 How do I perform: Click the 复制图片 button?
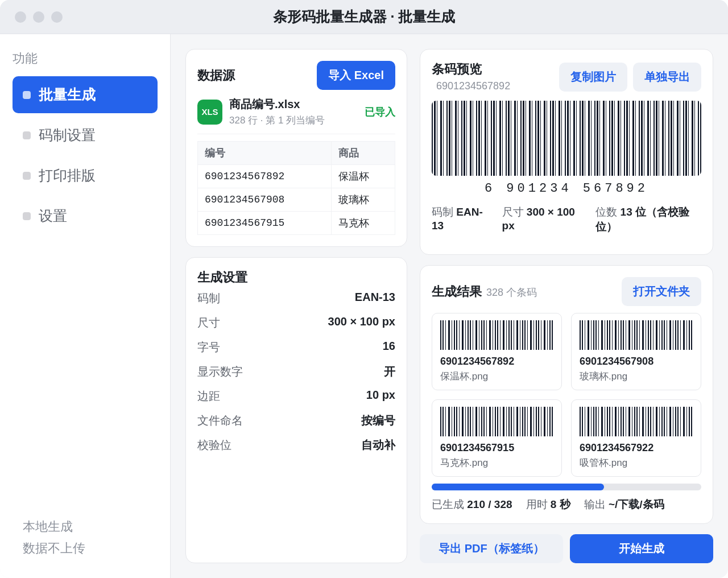(x=593, y=77)
